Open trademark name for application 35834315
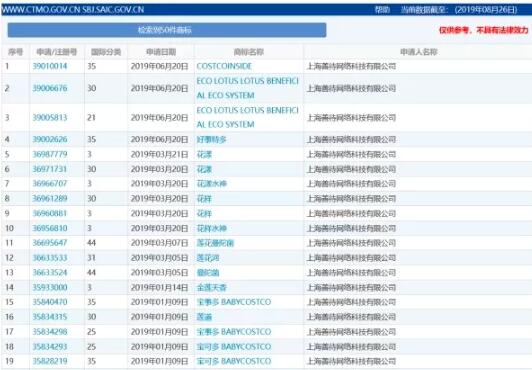This screenshot has width=532, height=370. coord(204,317)
